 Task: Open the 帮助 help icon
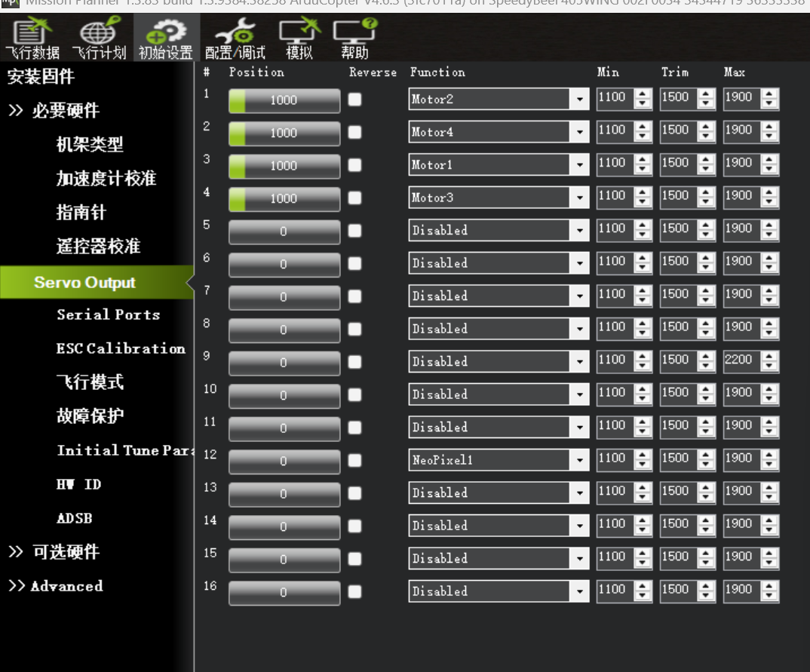(354, 38)
